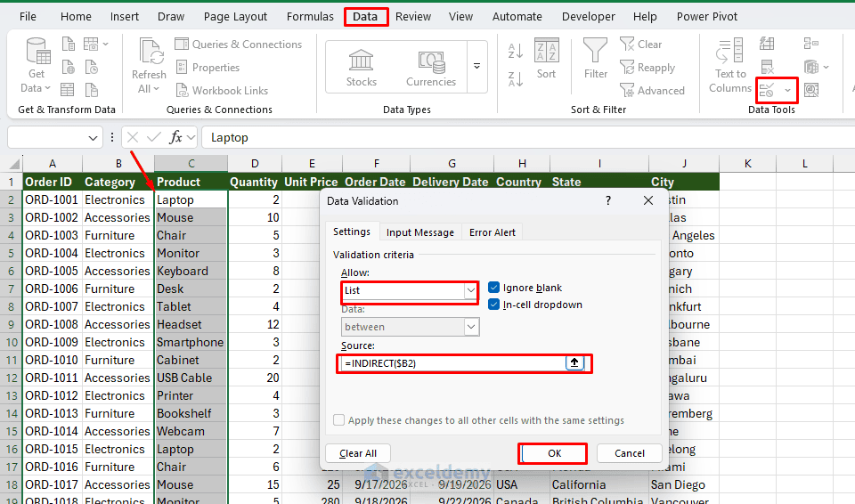This screenshot has width=855, height=504.
Task: Open the Consolidate tool
Action: pyautogui.click(x=810, y=44)
